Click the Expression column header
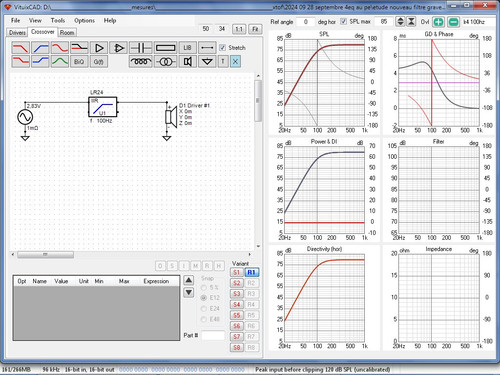Viewport: 500px width, 375px height. click(x=156, y=281)
